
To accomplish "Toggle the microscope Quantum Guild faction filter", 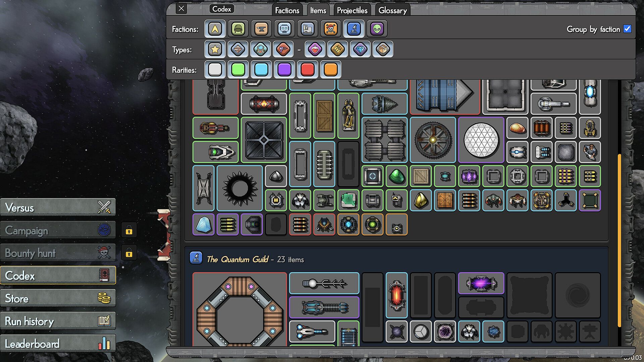I will coord(354,29).
